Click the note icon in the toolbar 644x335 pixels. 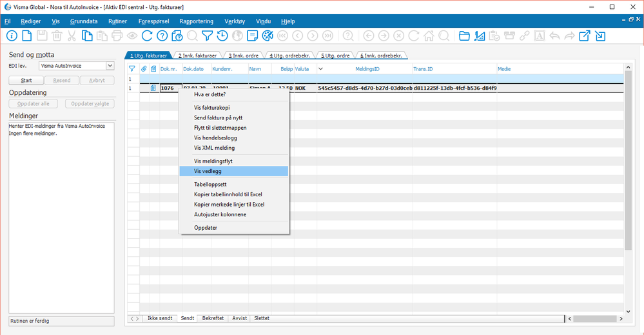coord(252,36)
